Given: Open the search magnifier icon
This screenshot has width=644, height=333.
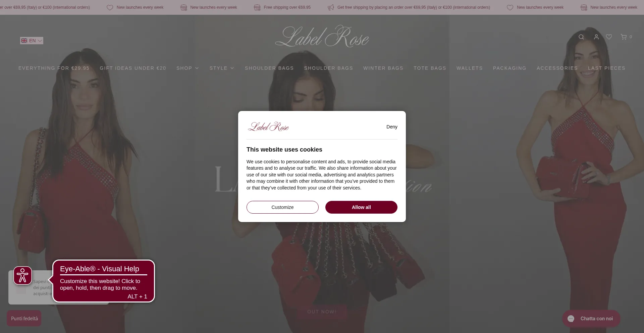Looking at the screenshot, I should point(581,37).
